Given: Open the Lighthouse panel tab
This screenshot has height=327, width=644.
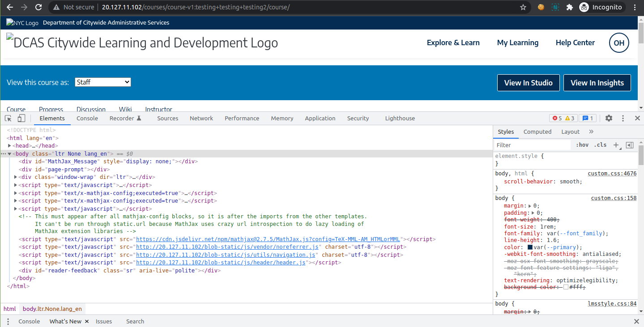Looking at the screenshot, I should coord(400,118).
